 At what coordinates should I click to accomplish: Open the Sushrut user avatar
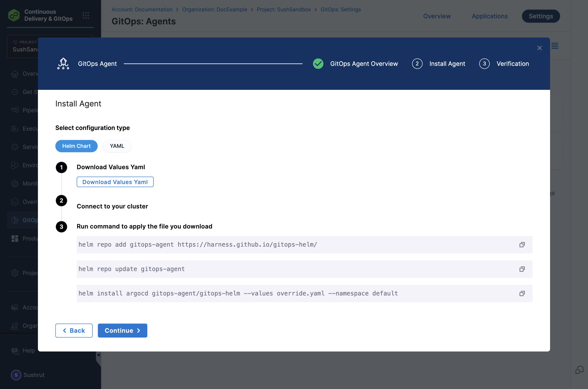pyautogui.click(x=16, y=375)
